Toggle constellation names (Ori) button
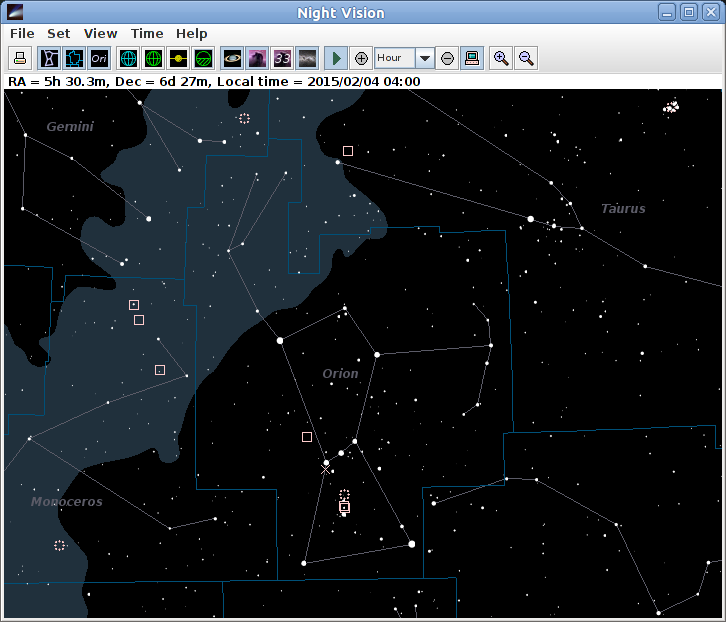This screenshot has height=622, width=726. [x=99, y=58]
